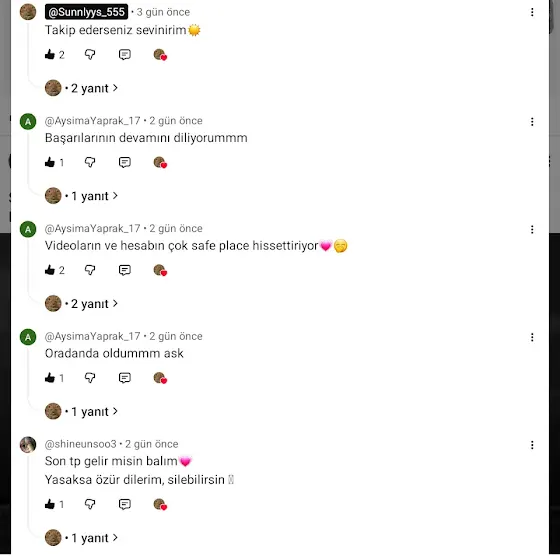Dislike the 'Başarılarının devamını diliyorummm' comment
The image size is (560, 560).
pos(90,162)
